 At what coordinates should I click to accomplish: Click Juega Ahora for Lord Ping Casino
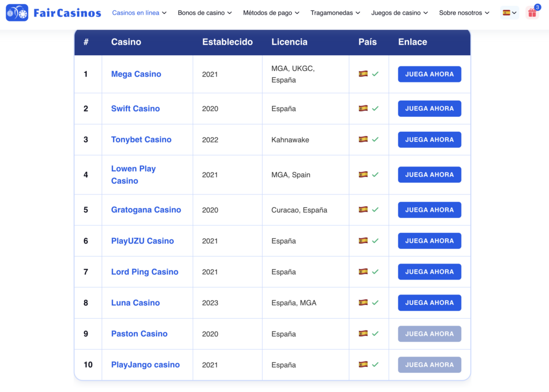click(x=429, y=272)
